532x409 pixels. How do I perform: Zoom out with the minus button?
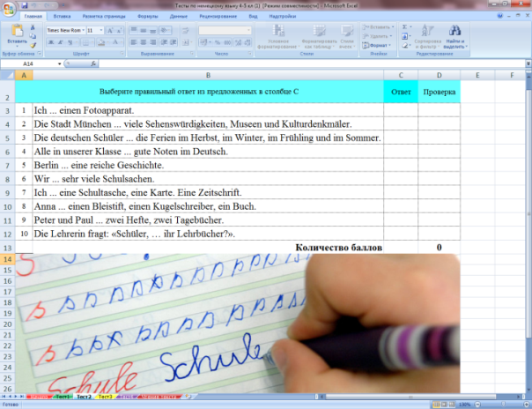click(x=477, y=405)
